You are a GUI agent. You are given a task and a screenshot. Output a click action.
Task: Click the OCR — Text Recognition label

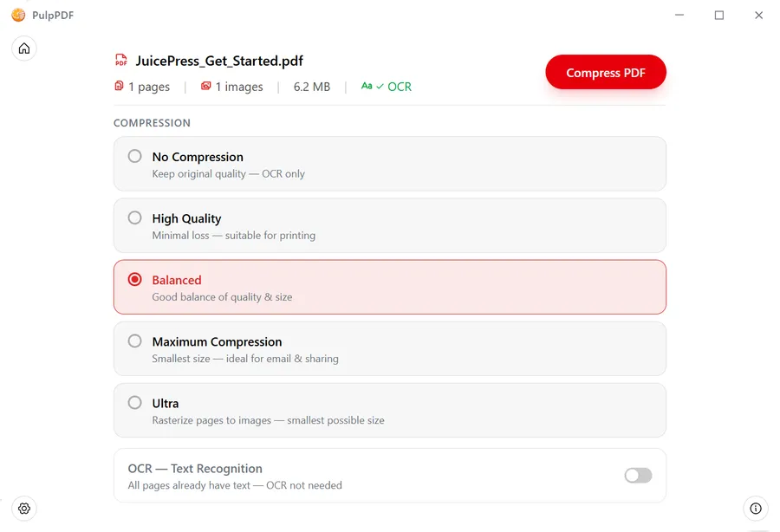coord(195,469)
